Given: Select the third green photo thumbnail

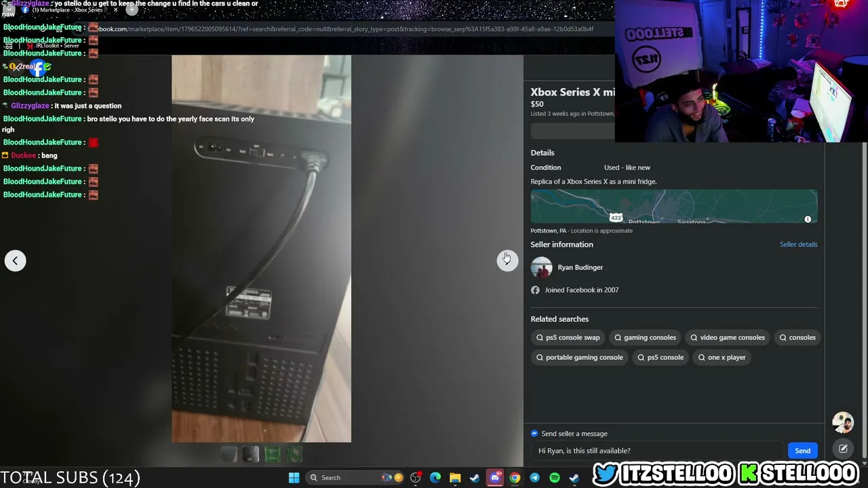Looking at the screenshot, I should point(272,454).
